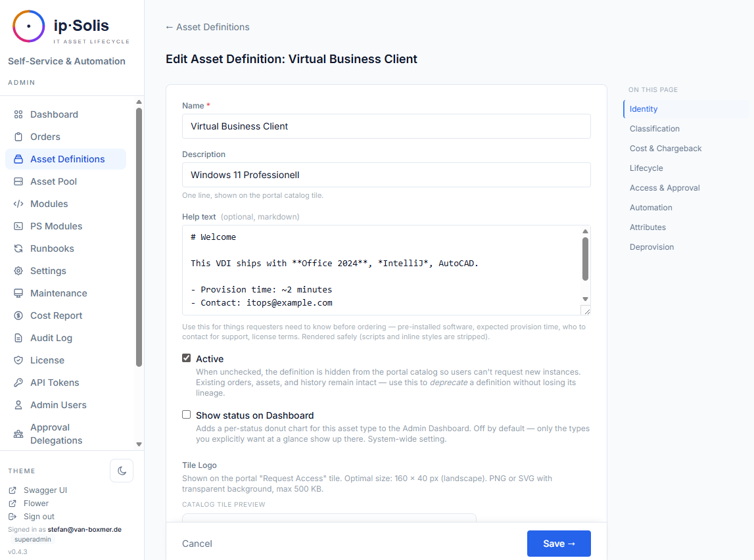Open the API Tokens menu item
The height and width of the screenshot is (560, 754).
[x=66, y=383]
